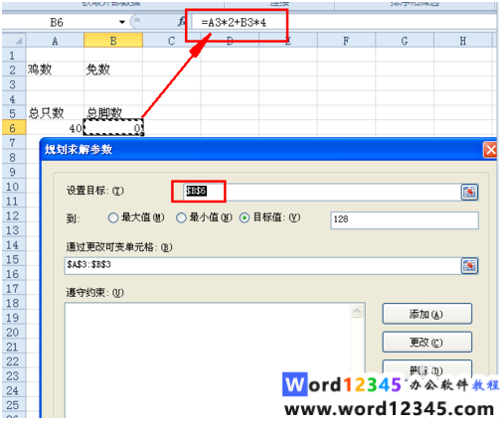Select column F header
504x425 pixels.
coord(346,41)
